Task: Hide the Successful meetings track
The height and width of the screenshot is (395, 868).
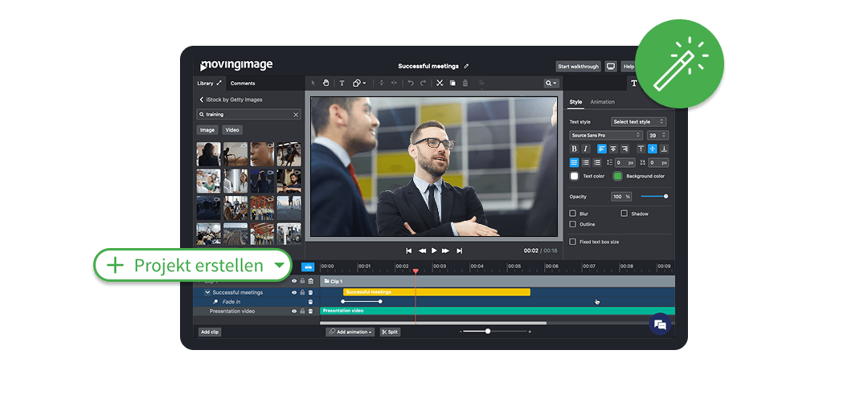Action: click(294, 293)
